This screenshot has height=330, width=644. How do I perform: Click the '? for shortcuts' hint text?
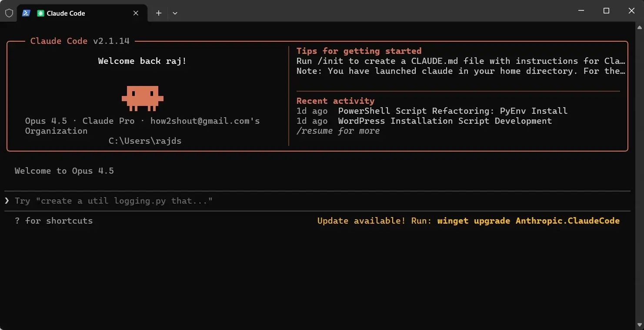click(54, 221)
